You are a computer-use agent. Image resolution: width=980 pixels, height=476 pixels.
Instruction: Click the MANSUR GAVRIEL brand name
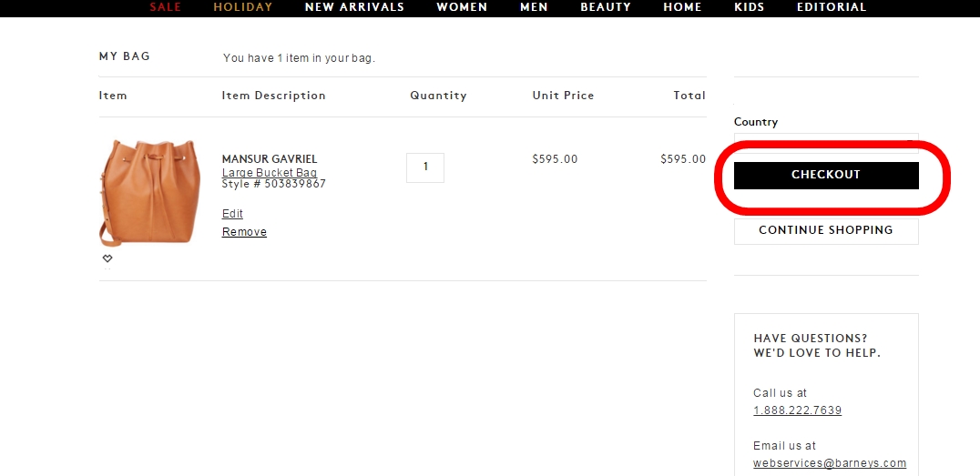coord(270,159)
